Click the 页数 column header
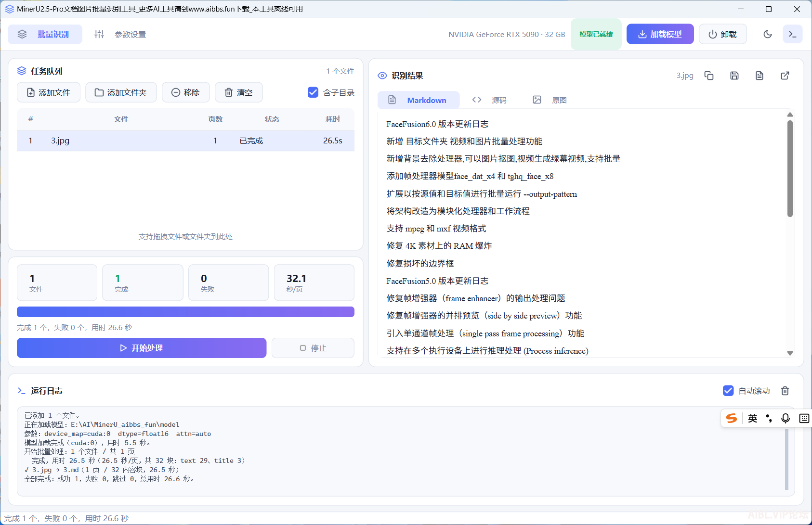This screenshot has height=525, width=812. coord(215,119)
